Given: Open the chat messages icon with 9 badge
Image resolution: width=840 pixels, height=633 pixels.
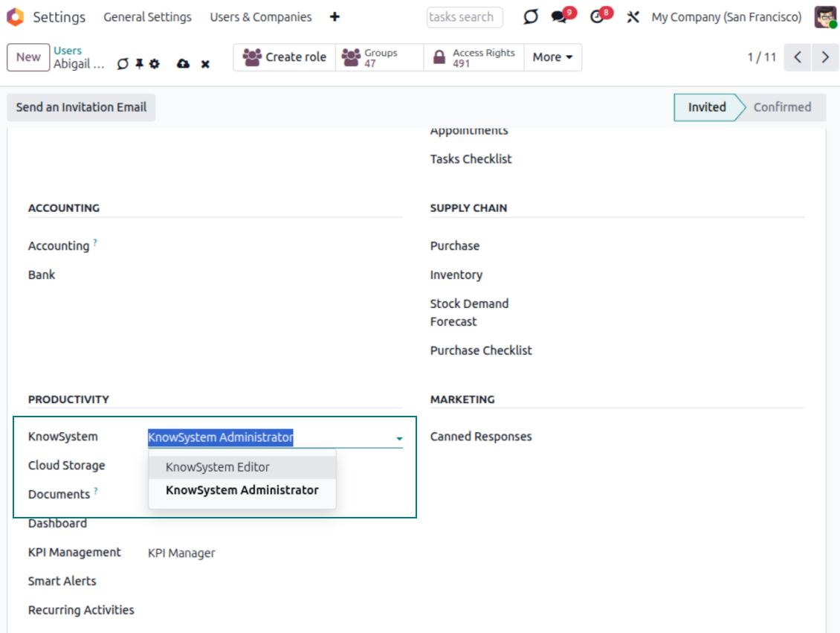Looking at the screenshot, I should [560, 17].
